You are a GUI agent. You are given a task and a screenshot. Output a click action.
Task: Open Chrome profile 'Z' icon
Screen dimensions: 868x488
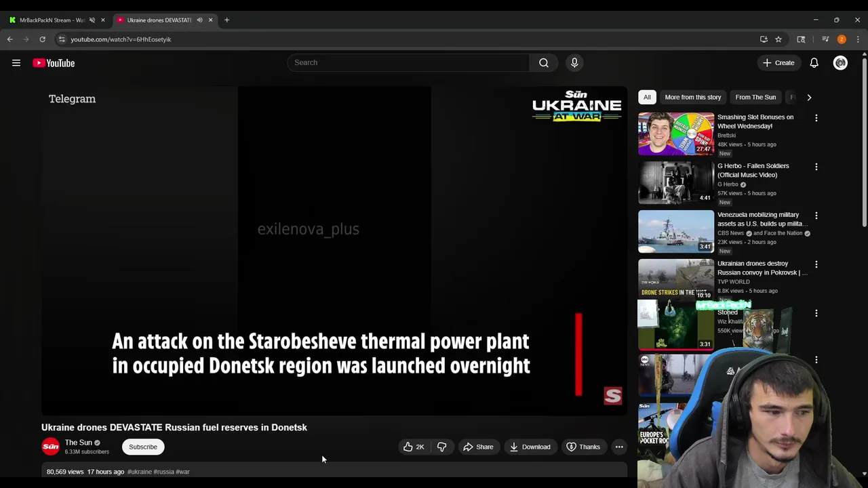[x=842, y=39]
